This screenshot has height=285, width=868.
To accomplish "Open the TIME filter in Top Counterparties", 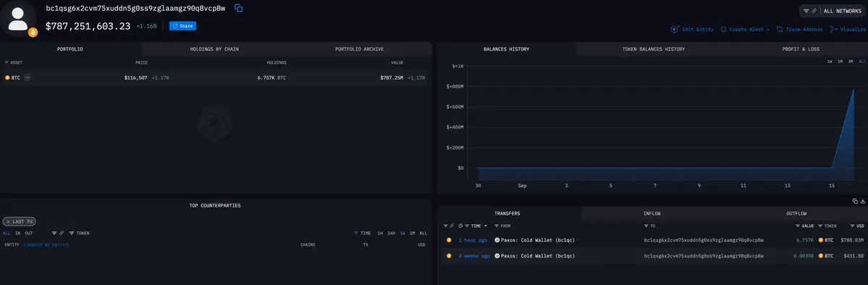I will coord(362,234).
